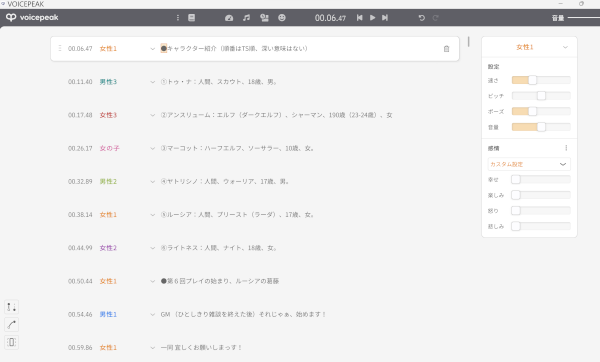Select line text starting with ⑥ライトネス
This screenshot has height=362, width=600.
click(x=218, y=248)
